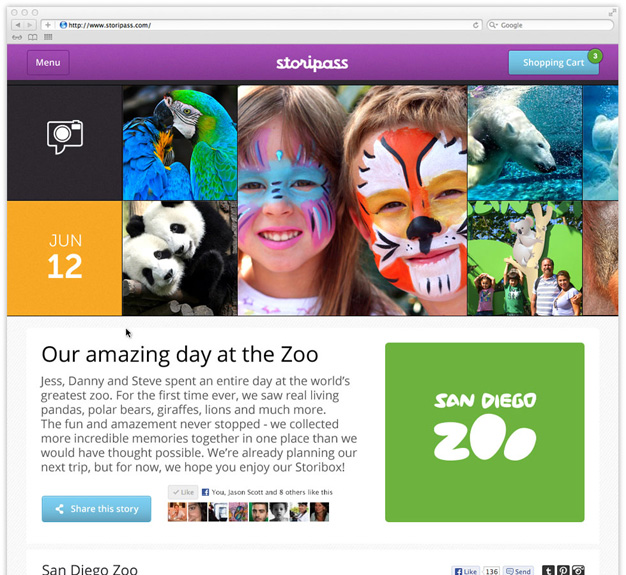
Task: Open the Shopping Cart
Action: 553,62
